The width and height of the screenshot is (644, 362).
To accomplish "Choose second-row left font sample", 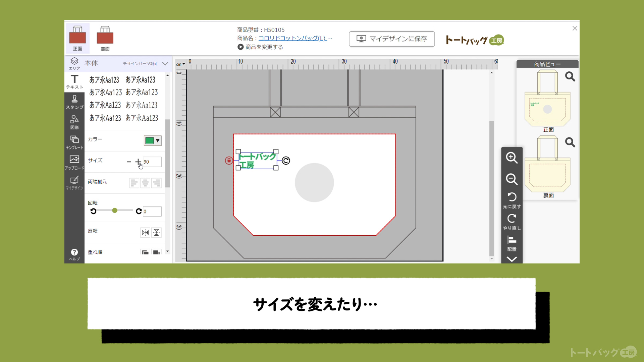I will [x=105, y=93].
